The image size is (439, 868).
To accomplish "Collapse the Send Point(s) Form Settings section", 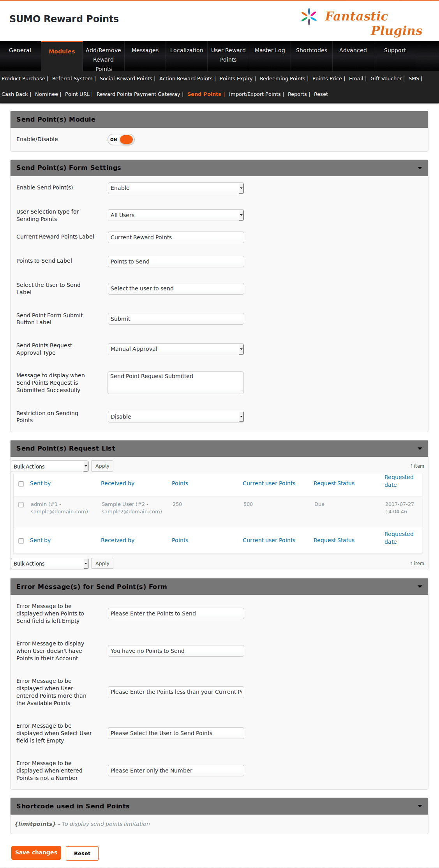I will pos(420,168).
